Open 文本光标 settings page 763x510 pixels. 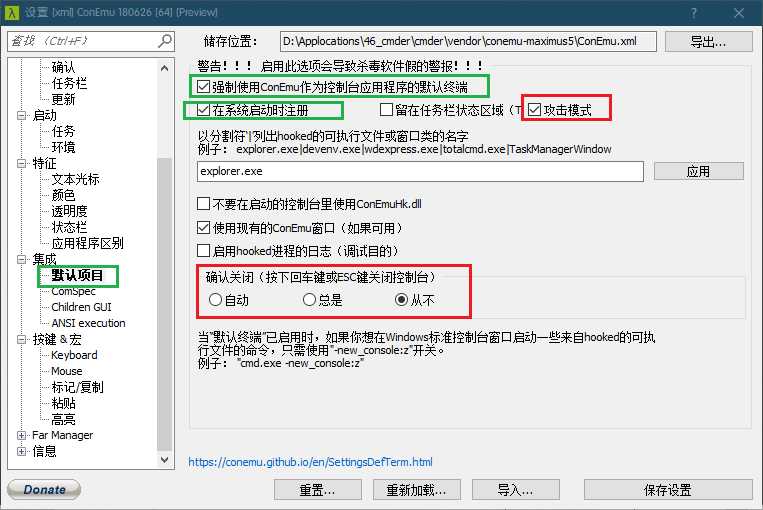point(75,179)
